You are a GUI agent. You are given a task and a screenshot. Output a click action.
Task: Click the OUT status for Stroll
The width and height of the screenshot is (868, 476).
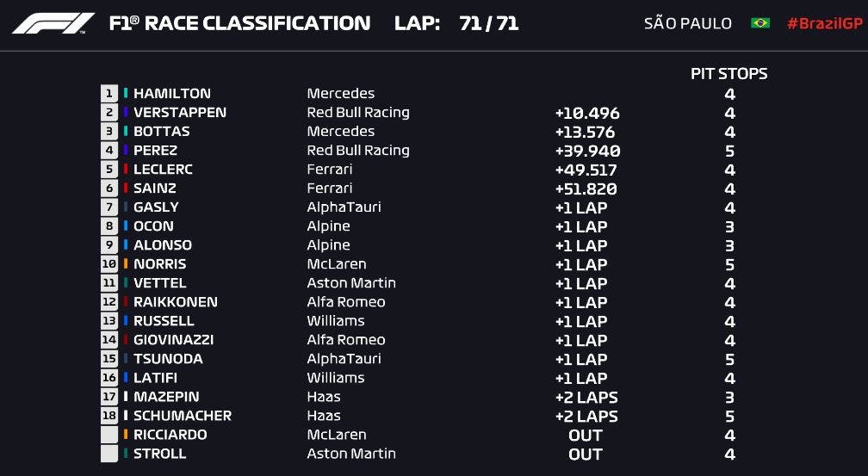point(586,454)
